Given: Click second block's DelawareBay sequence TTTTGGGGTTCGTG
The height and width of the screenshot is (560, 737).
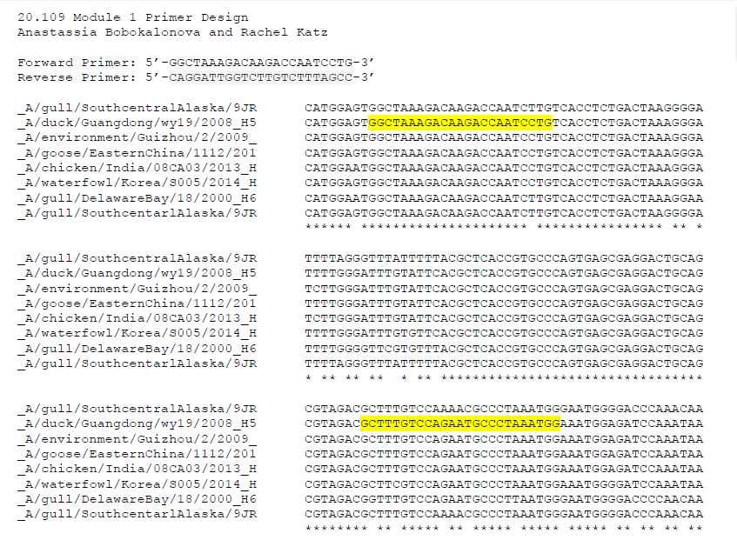Looking at the screenshot, I should click(504, 349).
